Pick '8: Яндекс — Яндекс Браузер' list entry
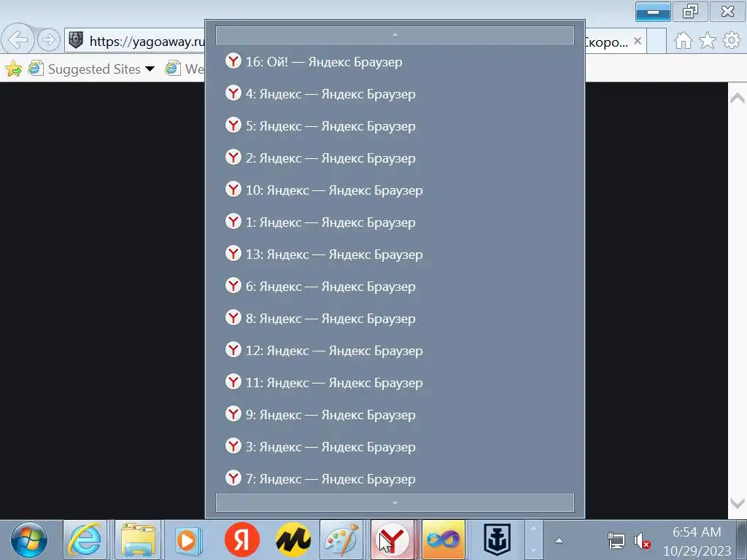 coord(395,318)
